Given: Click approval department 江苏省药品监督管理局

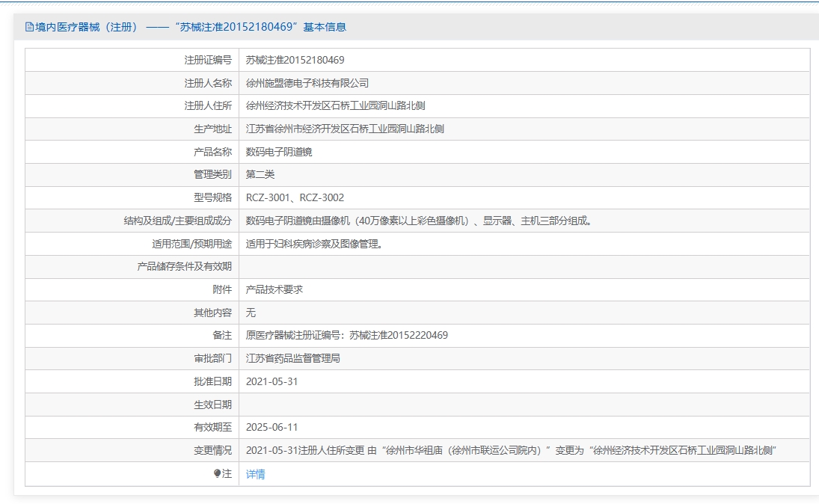Looking at the screenshot, I should (293, 358).
